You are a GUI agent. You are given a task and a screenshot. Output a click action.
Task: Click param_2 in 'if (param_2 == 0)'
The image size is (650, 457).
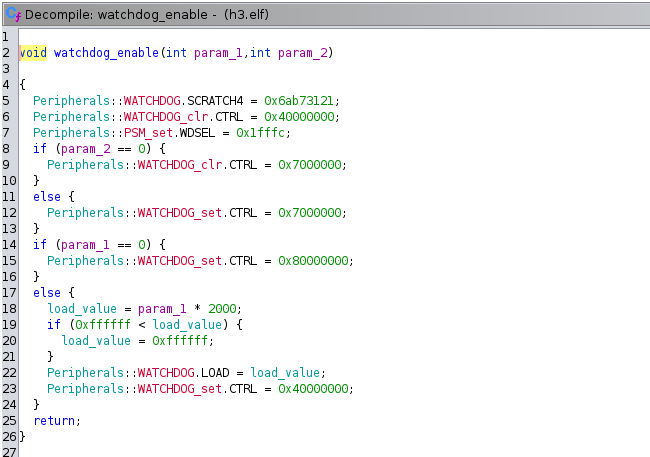pos(86,148)
